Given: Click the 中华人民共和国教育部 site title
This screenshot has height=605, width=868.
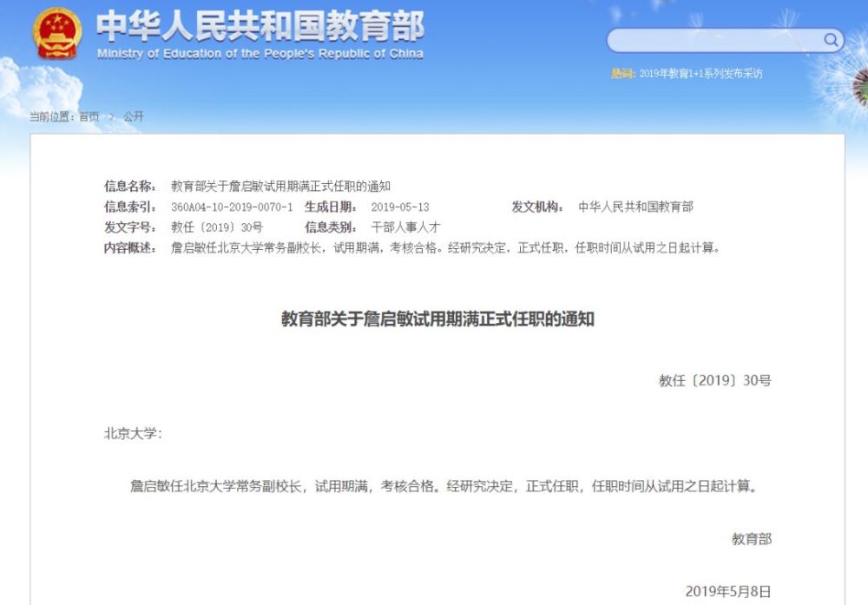Looking at the screenshot, I should (x=260, y=26).
